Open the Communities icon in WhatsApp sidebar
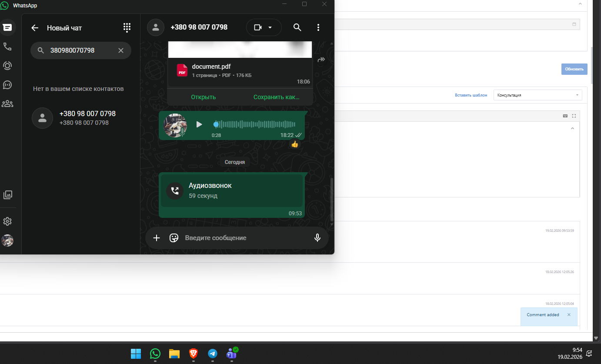This screenshot has width=601, height=364. tap(7, 104)
